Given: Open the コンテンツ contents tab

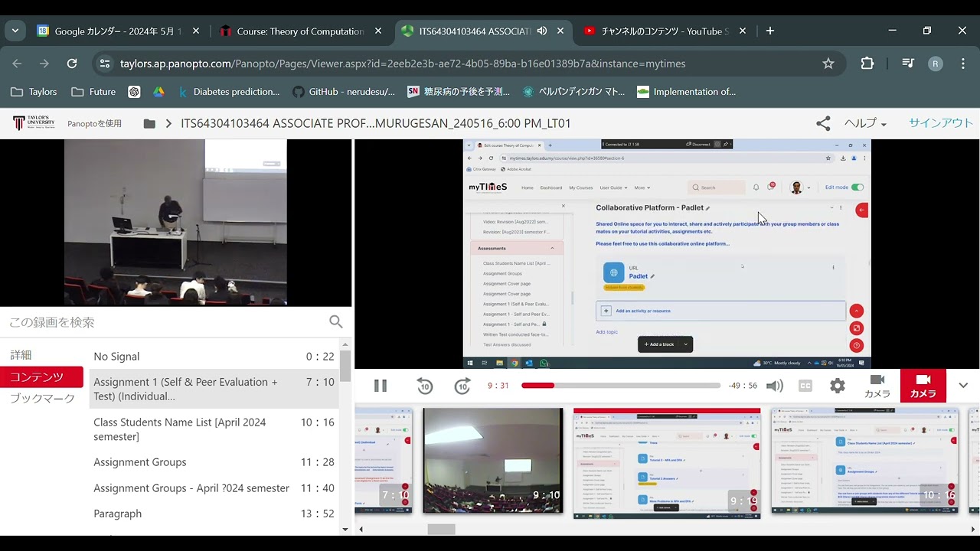Looking at the screenshot, I should pyautogui.click(x=42, y=377).
